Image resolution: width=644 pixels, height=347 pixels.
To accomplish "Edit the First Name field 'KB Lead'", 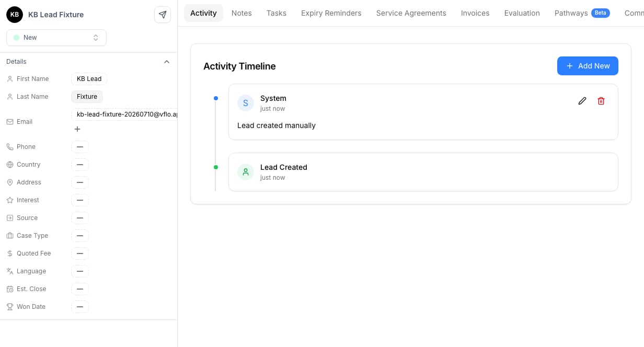I will [x=89, y=79].
